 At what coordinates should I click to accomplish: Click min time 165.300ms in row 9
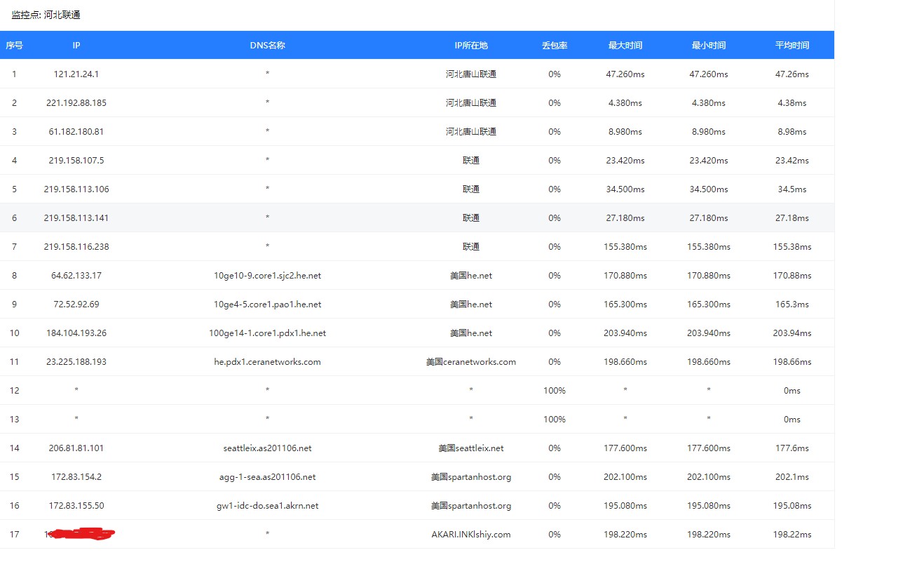click(x=709, y=304)
